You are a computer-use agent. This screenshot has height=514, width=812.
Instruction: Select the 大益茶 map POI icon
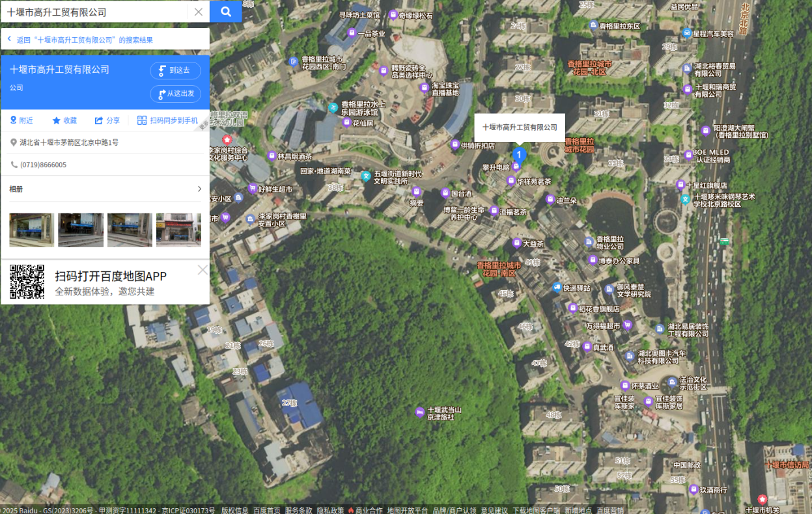click(516, 243)
